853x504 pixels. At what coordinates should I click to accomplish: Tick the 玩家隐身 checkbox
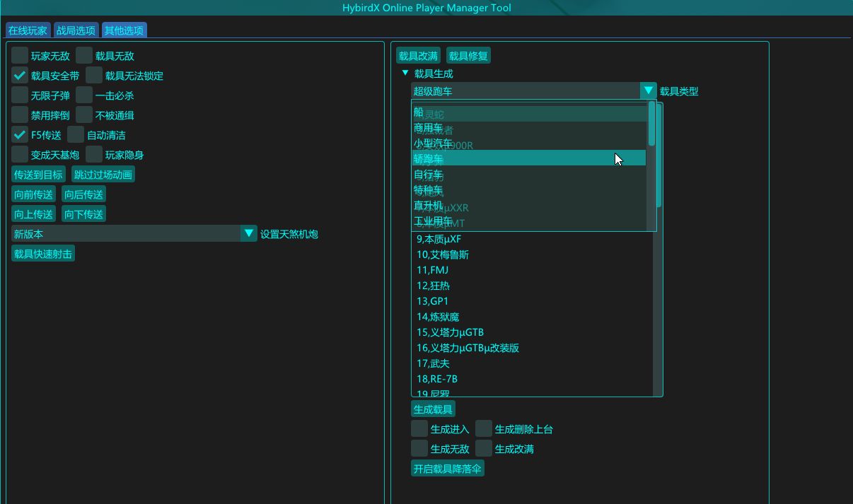(x=94, y=155)
